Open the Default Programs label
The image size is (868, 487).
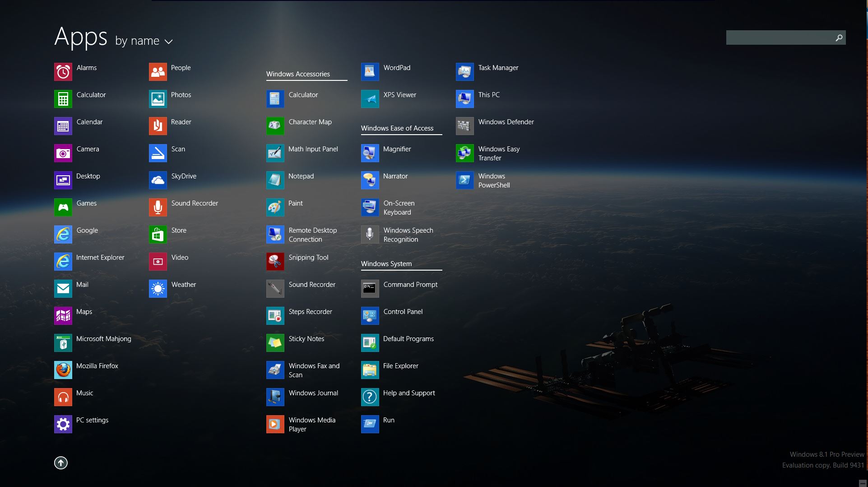(408, 339)
